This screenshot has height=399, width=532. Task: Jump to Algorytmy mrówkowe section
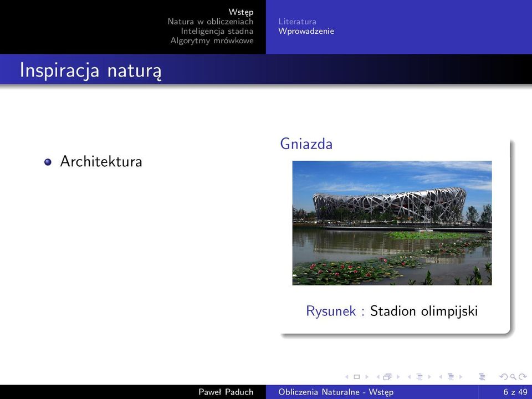coord(212,40)
